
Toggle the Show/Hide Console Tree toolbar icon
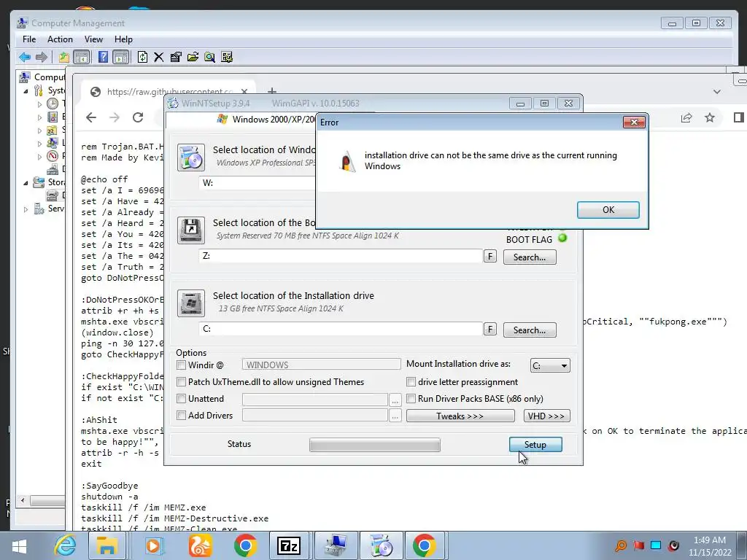click(x=82, y=57)
